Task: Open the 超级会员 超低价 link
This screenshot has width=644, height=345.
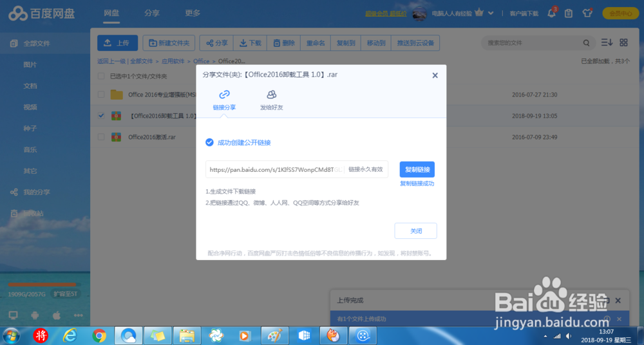Action: click(386, 13)
